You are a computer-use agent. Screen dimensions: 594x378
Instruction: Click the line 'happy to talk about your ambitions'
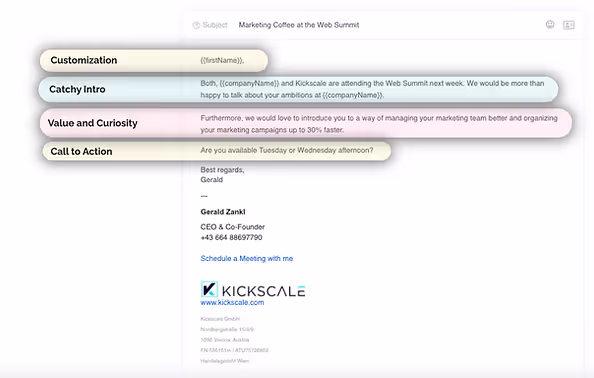292,95
